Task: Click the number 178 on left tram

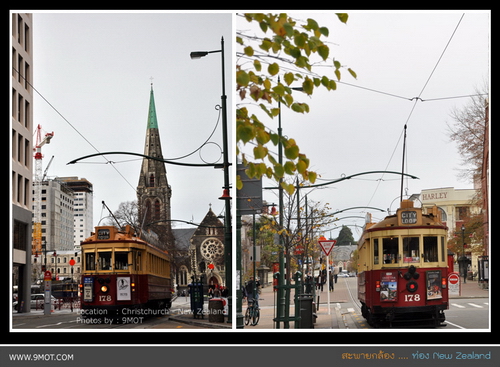Action: pyautogui.click(x=105, y=298)
